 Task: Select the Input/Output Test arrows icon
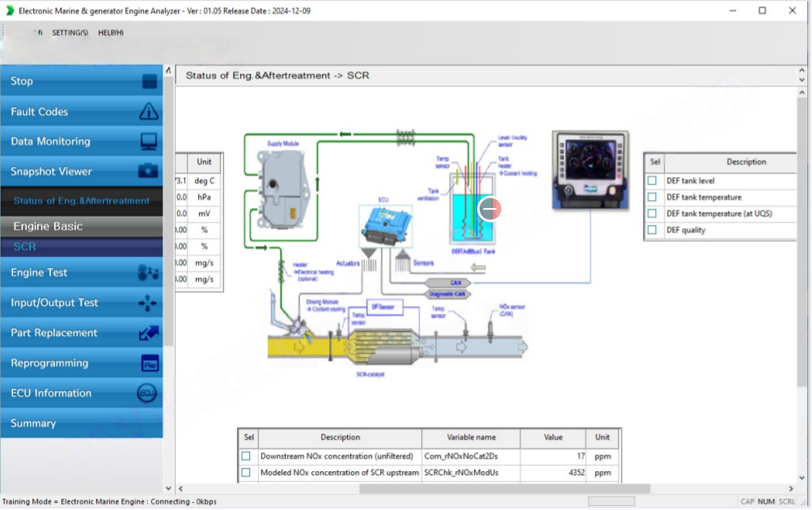click(149, 303)
